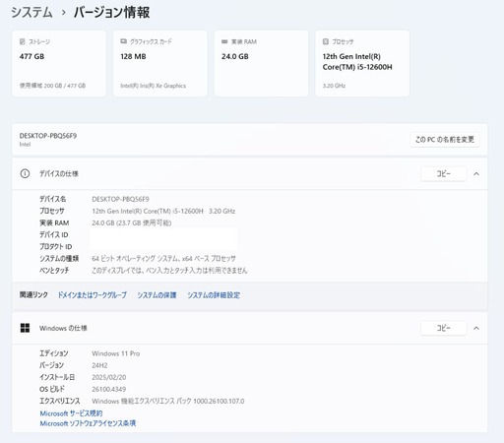Click the installed RAM icon
Image resolution: width=504 pixels, height=443 pixels.
tap(224, 41)
